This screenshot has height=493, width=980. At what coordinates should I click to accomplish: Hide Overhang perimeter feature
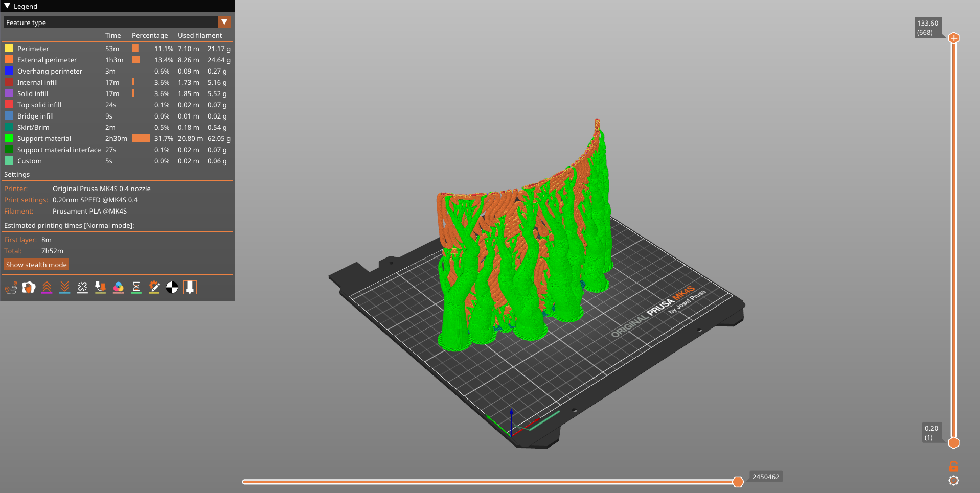pos(118,71)
